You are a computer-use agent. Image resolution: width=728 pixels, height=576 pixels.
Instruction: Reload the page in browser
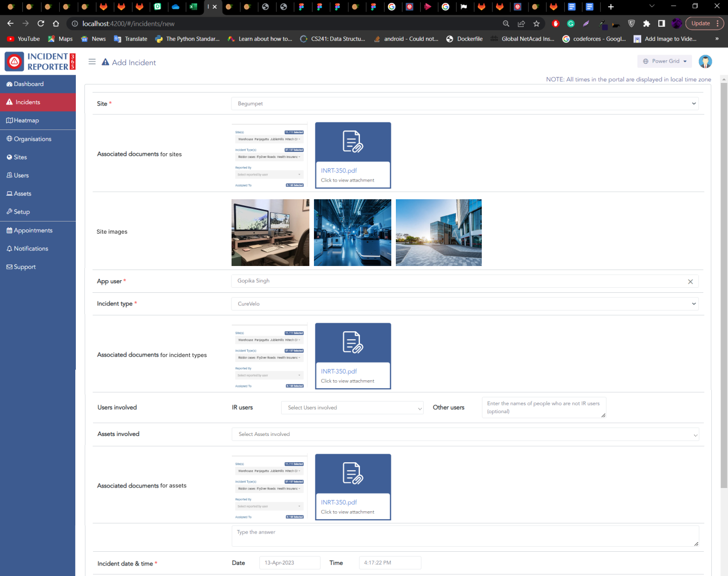point(41,24)
